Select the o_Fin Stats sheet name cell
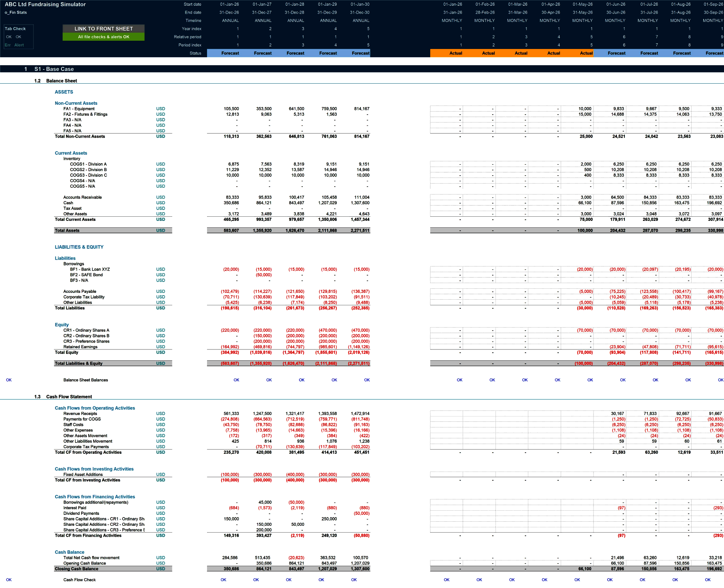 click(x=16, y=12)
